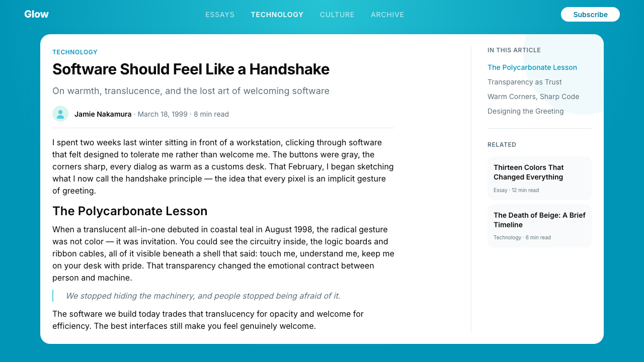
Task: Jump to Transparency as Trust section
Action: pos(525,82)
